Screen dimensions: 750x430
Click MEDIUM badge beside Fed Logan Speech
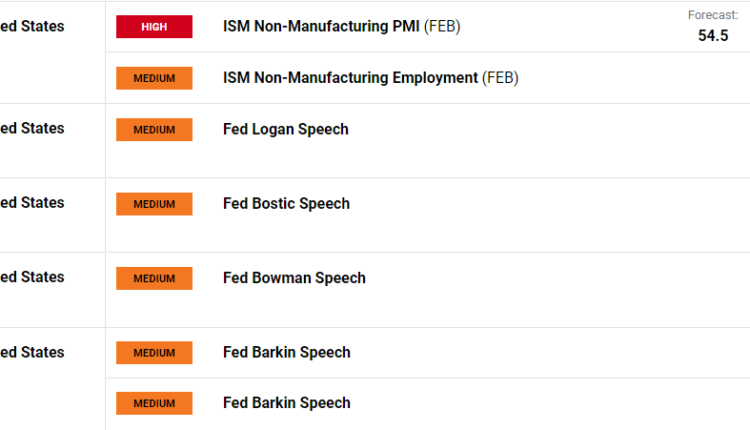pos(154,129)
